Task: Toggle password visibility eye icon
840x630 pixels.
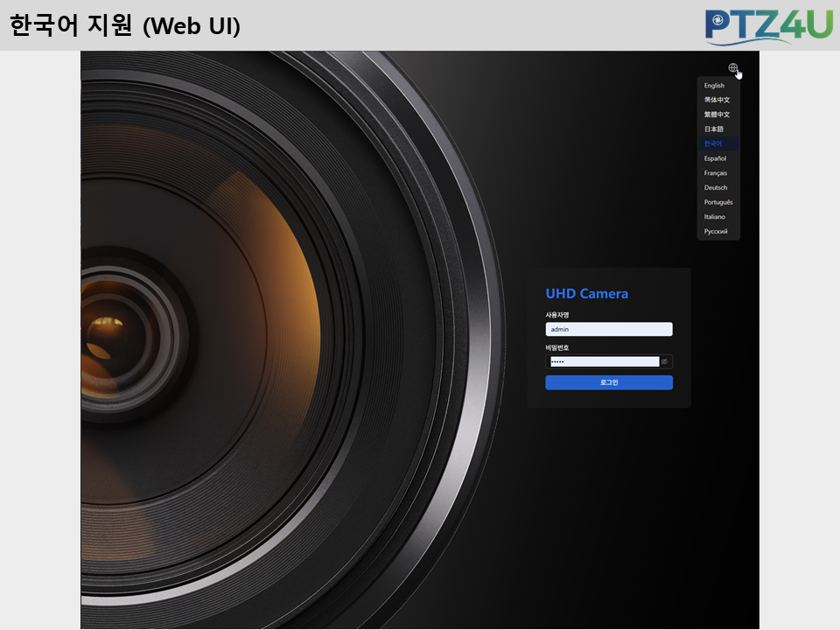Action: [664, 361]
